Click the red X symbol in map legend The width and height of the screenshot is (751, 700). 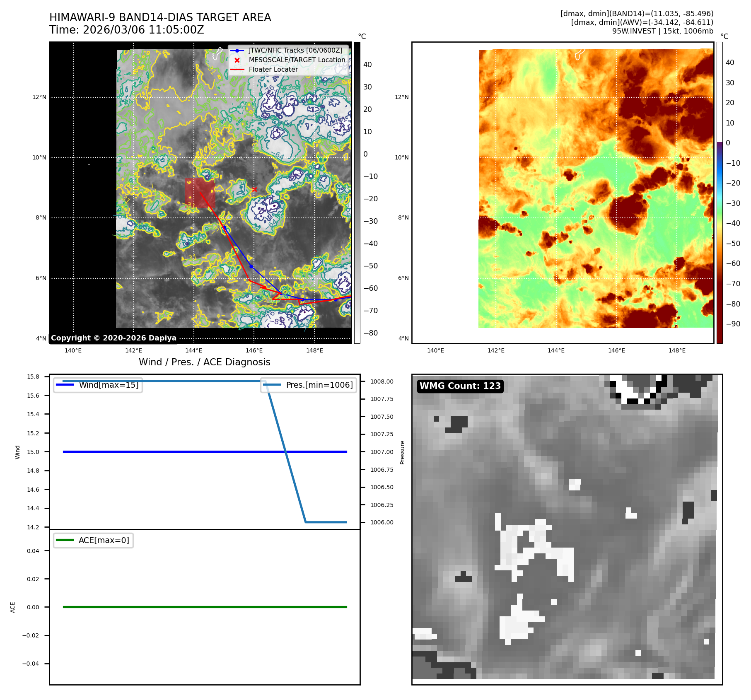point(237,60)
